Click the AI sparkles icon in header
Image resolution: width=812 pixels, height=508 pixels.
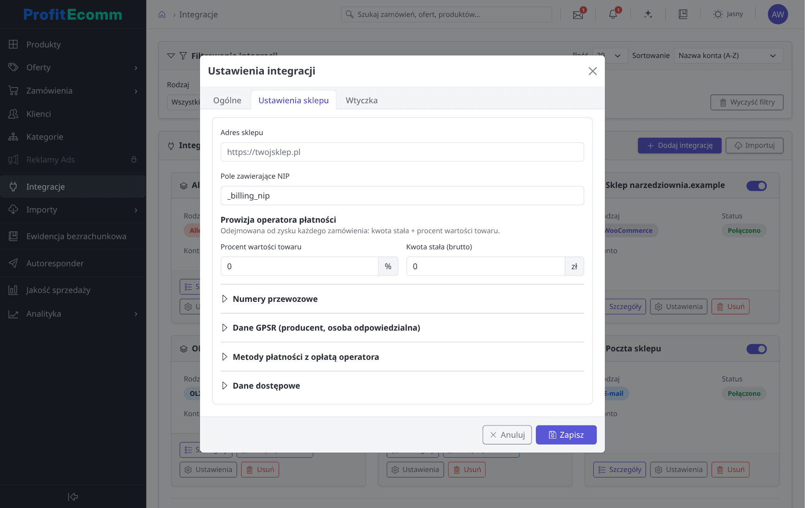point(648,14)
